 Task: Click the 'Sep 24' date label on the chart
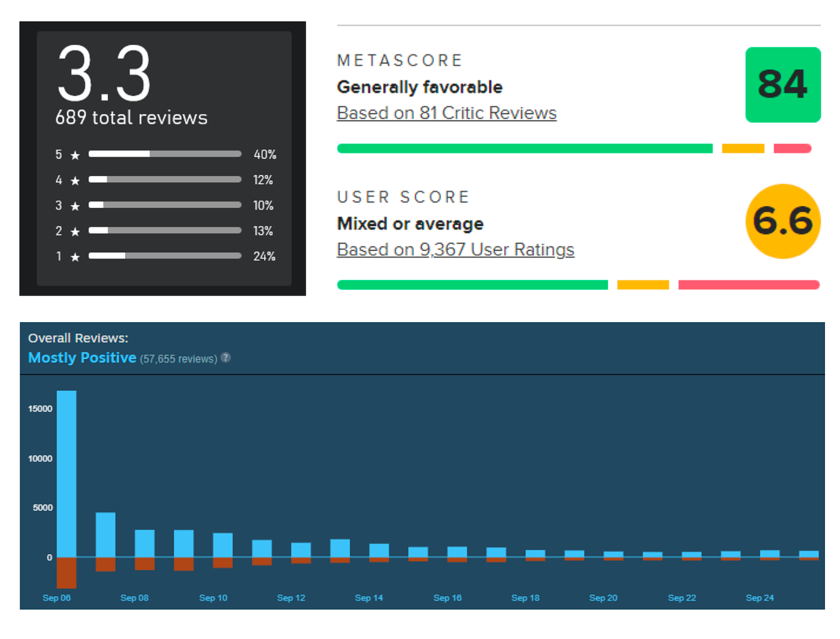[759, 598]
